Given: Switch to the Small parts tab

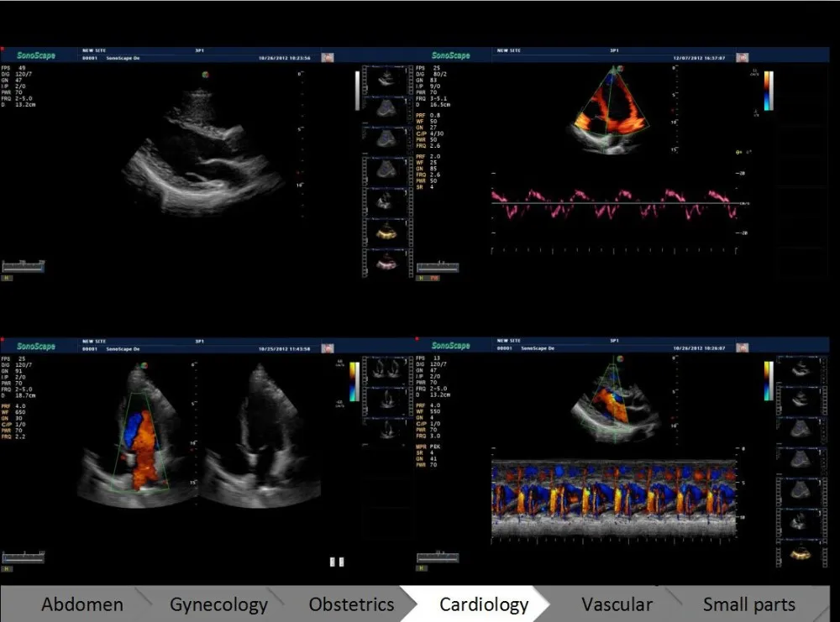Looking at the screenshot, I should point(749,605).
